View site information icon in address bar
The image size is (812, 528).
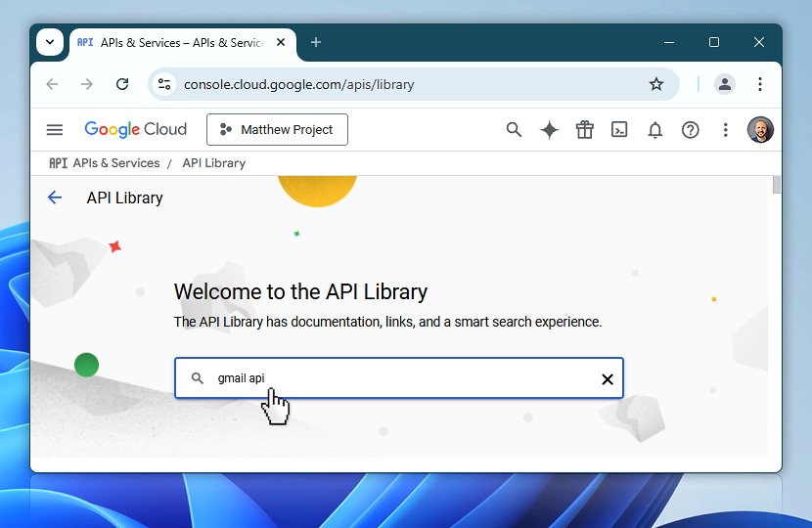(x=164, y=84)
